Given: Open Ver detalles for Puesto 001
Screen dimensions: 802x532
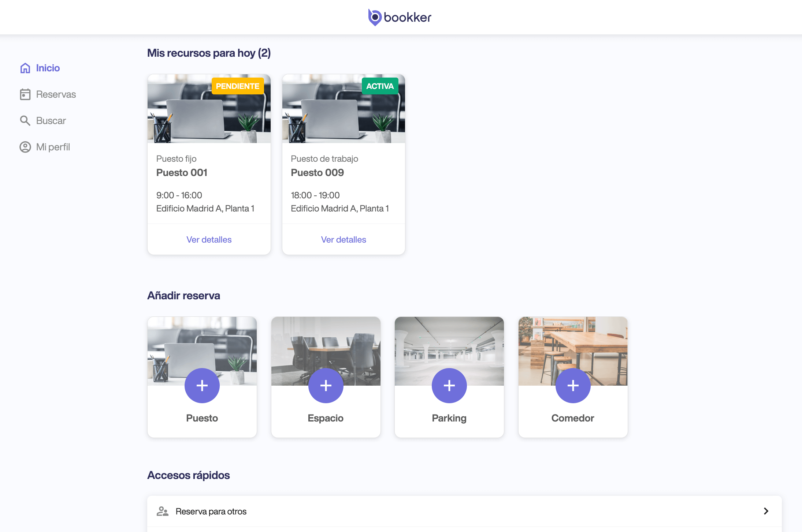Looking at the screenshot, I should tap(209, 240).
